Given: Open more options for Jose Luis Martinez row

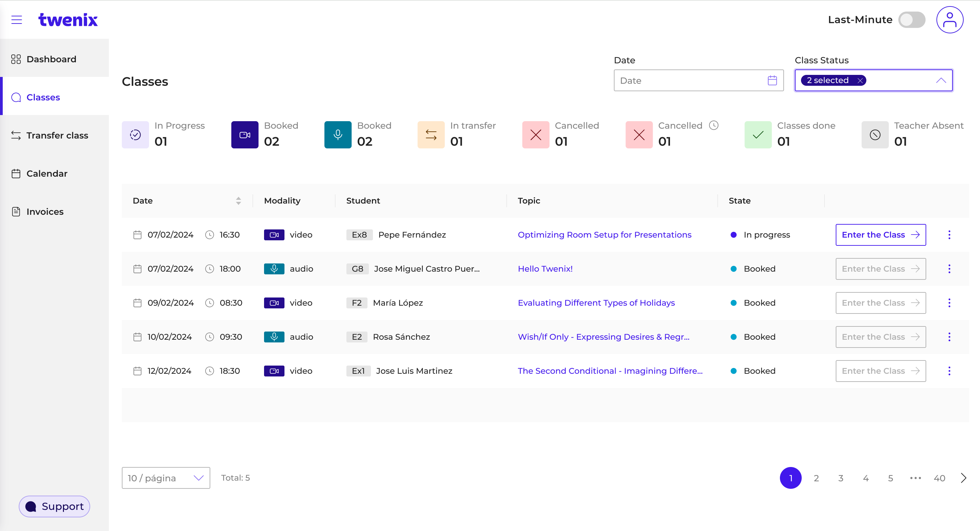Looking at the screenshot, I should tap(949, 371).
